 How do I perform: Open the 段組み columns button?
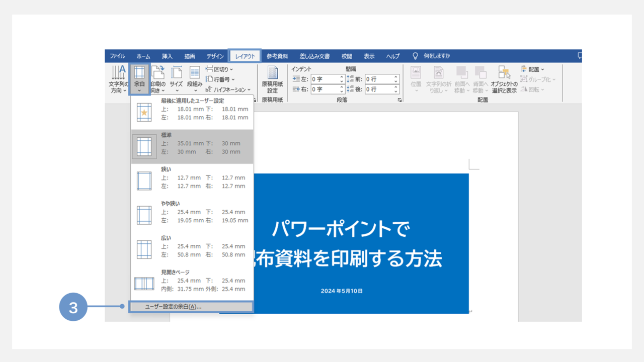pos(195,79)
